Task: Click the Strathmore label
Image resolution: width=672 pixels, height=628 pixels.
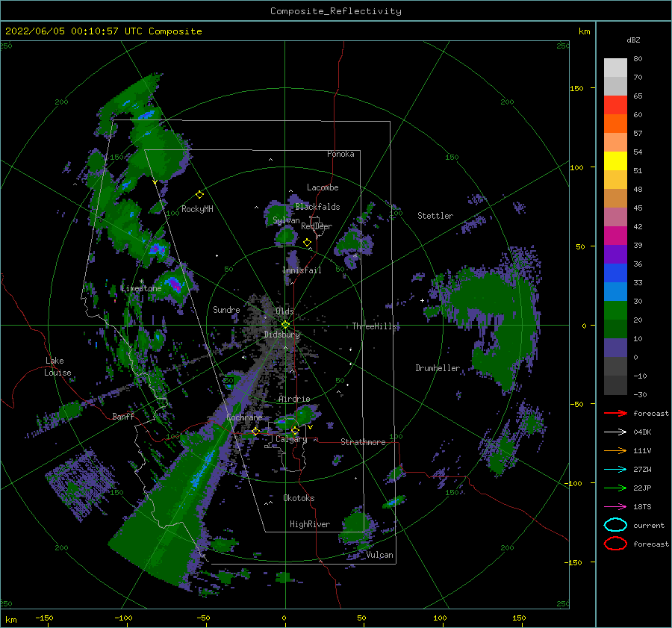Action: click(363, 442)
